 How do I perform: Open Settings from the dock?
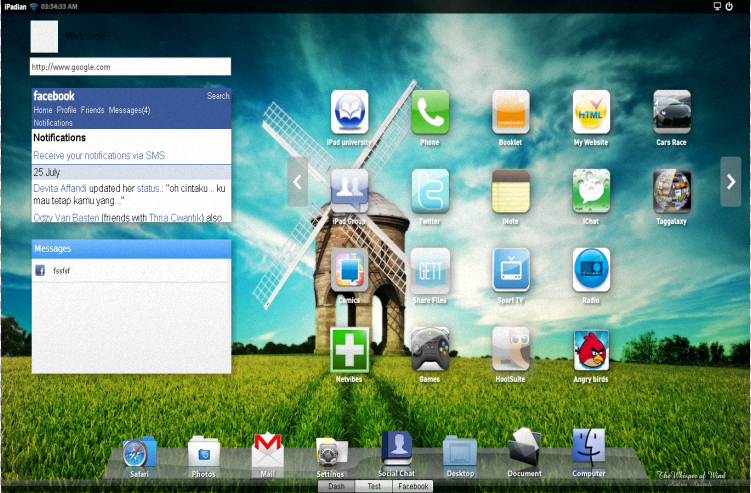coord(331,453)
